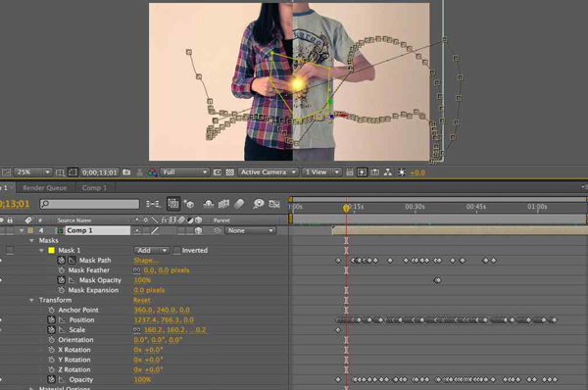
Task: Click the snapshot camera icon in viewer
Action: 126,172
